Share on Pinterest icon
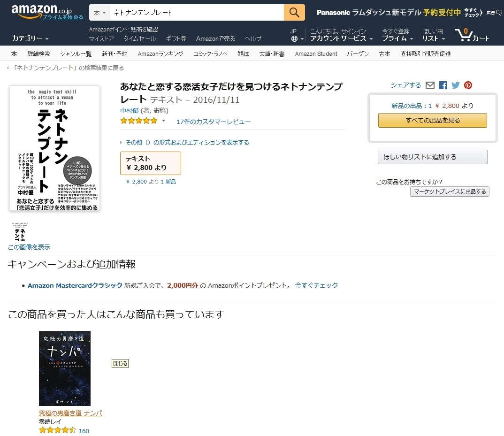This screenshot has height=436, width=504. pyautogui.click(x=468, y=85)
